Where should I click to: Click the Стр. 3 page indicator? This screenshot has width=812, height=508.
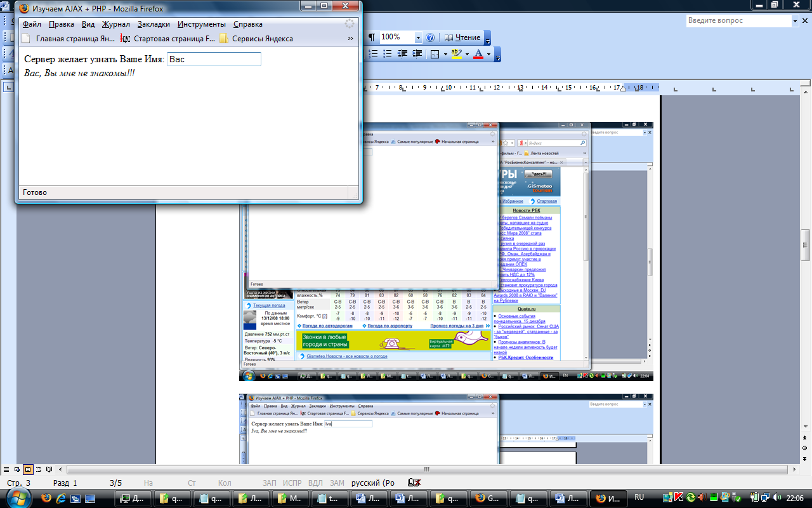(x=18, y=483)
